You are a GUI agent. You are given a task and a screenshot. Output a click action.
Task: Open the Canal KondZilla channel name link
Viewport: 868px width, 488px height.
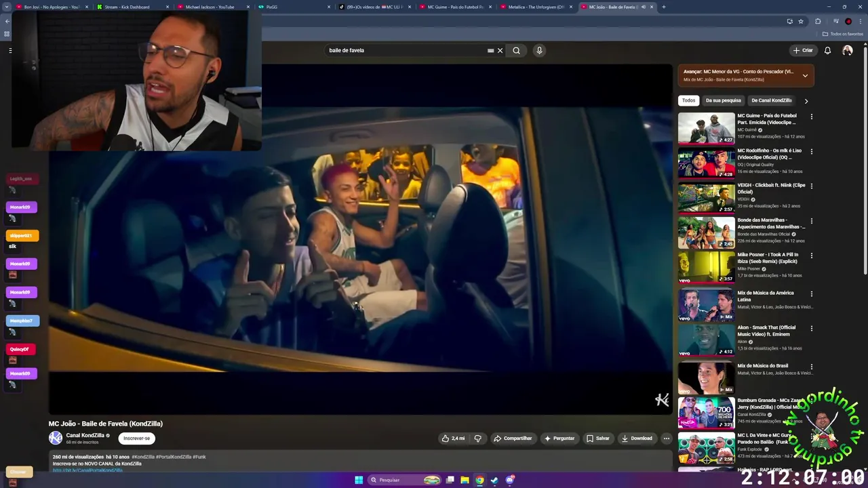click(85, 435)
